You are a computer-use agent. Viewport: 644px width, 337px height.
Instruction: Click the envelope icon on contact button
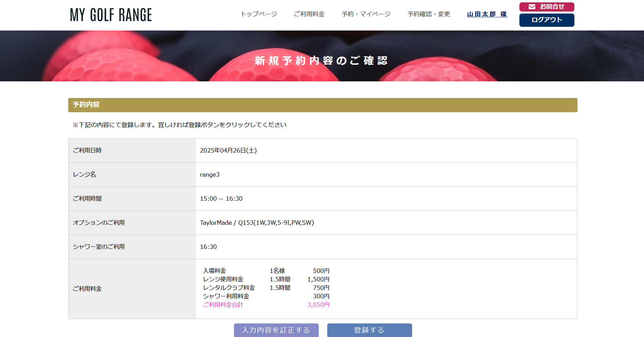point(532,7)
